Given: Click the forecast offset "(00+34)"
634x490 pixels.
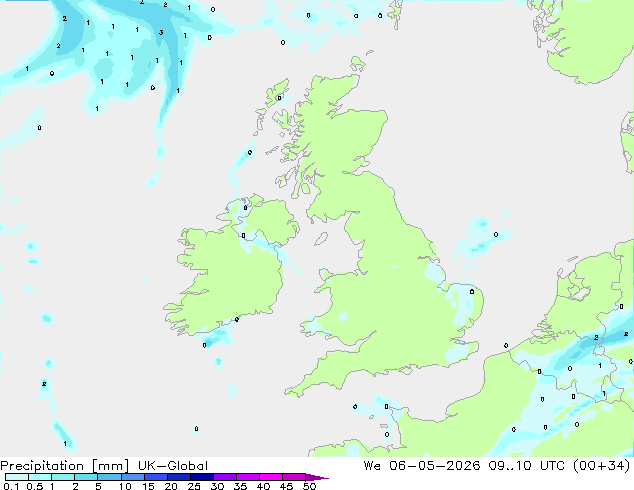Looking at the screenshot, I should point(602,465).
